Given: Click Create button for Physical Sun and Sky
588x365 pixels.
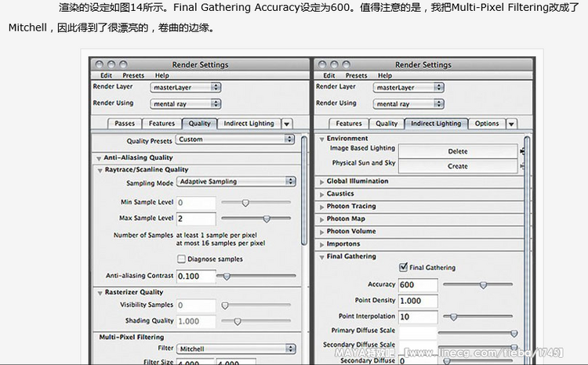Looking at the screenshot, I should click(x=458, y=166).
